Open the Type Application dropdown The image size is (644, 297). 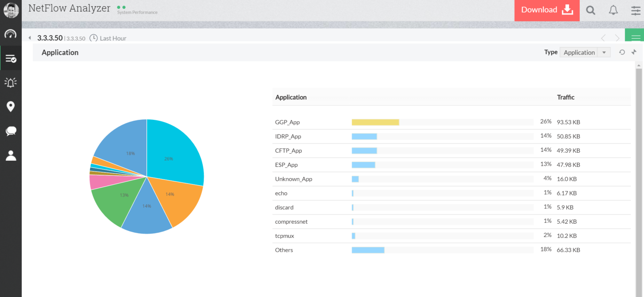pos(585,52)
